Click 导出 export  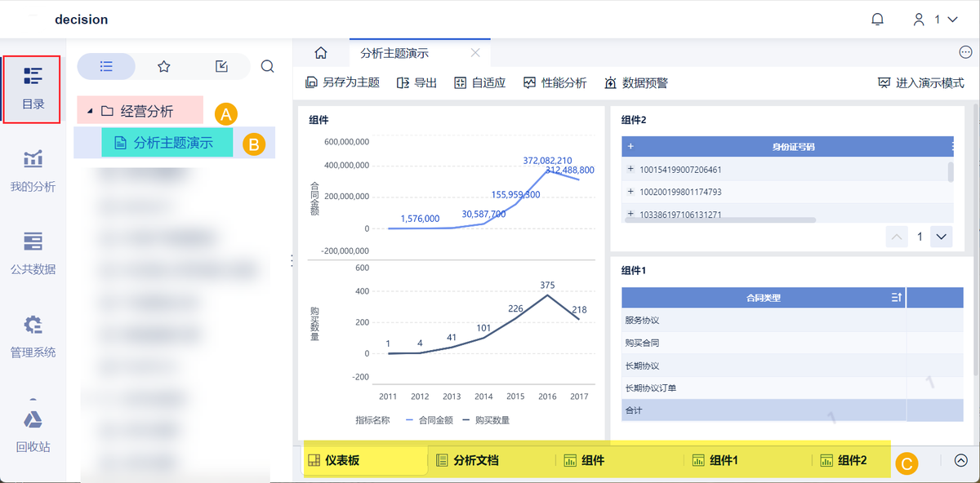point(416,82)
